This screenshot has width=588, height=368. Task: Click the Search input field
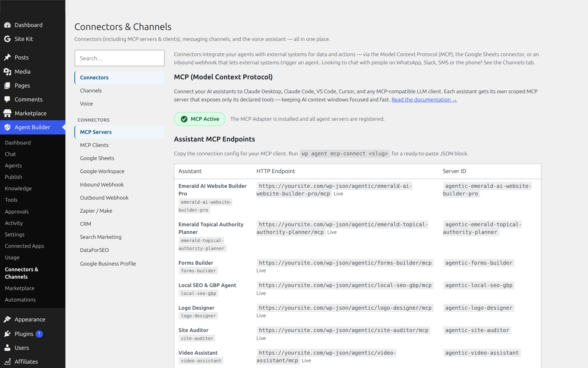pos(120,58)
